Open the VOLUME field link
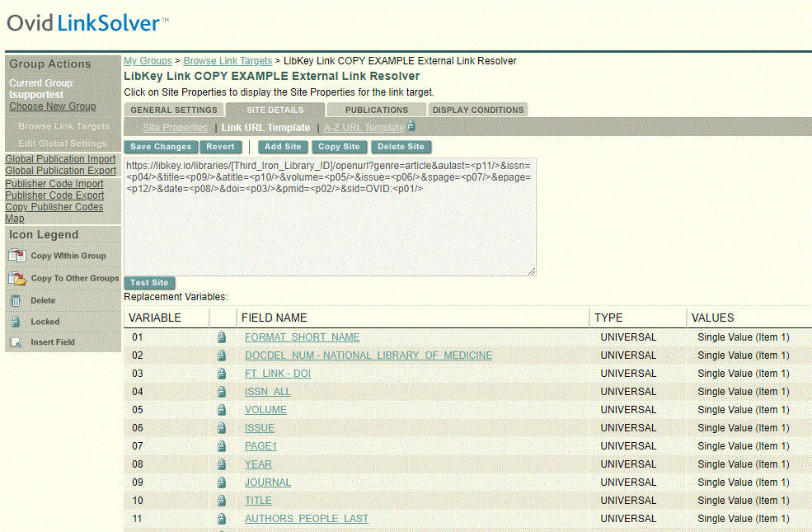Image resolution: width=812 pixels, height=532 pixels. (265, 410)
